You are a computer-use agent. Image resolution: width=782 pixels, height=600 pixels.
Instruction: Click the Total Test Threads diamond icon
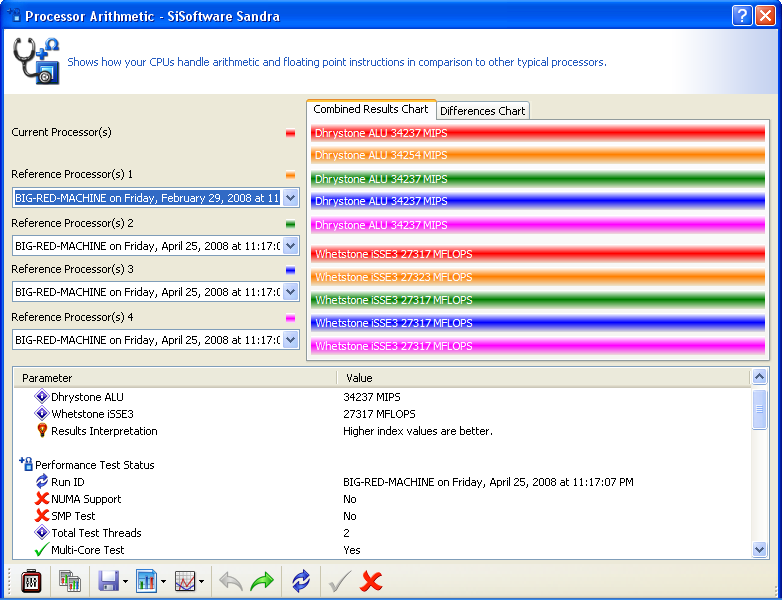[41, 532]
